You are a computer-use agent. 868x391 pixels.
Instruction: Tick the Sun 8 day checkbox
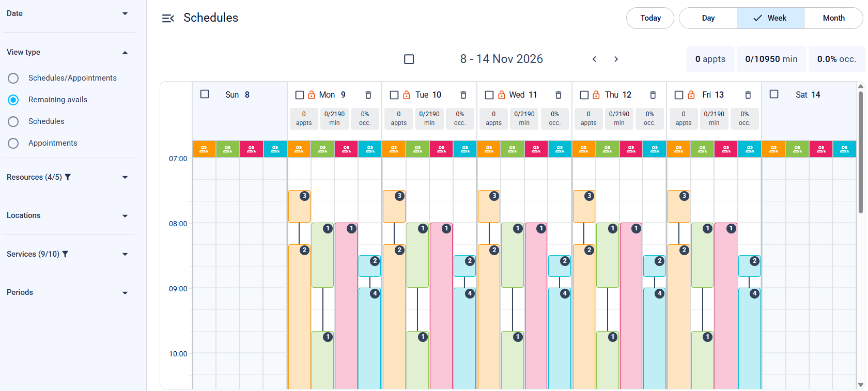click(205, 94)
